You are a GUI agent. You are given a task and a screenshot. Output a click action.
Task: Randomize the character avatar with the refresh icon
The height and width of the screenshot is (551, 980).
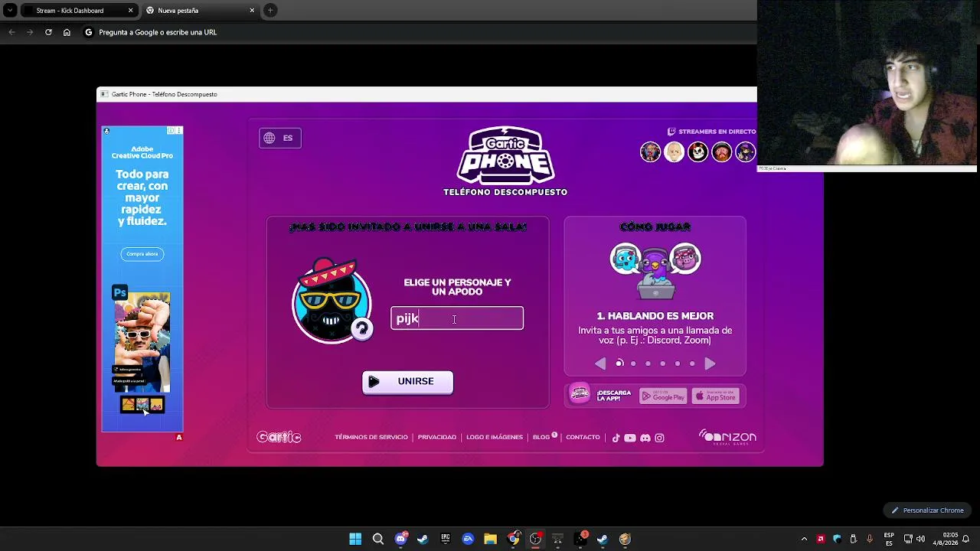point(361,329)
